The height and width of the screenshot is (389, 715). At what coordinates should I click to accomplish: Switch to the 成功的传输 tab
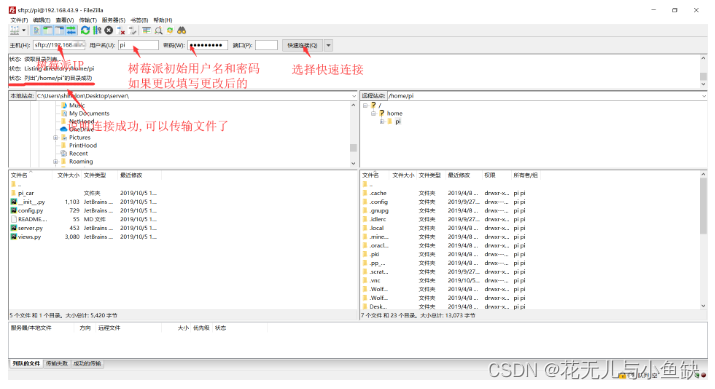pyautogui.click(x=87, y=363)
